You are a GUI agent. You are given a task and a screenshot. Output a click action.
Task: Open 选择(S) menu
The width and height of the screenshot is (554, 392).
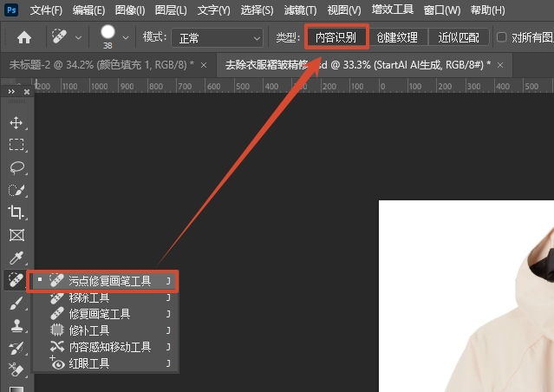point(257,10)
